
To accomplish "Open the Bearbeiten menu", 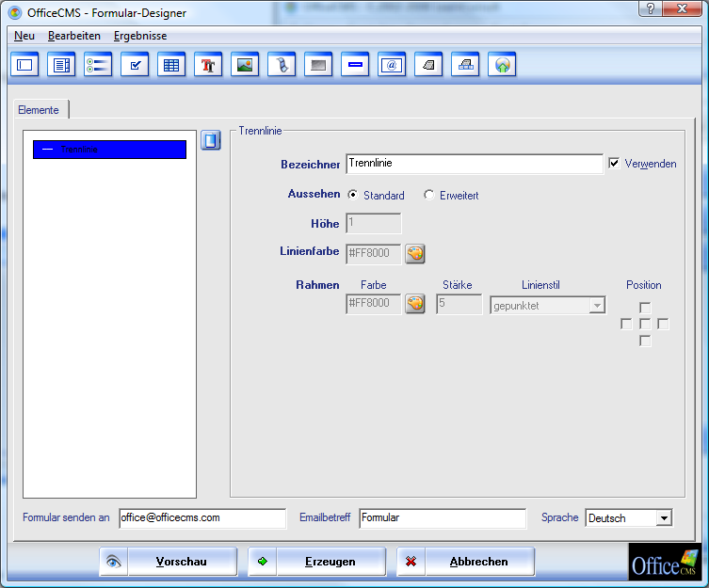I will tap(74, 36).
